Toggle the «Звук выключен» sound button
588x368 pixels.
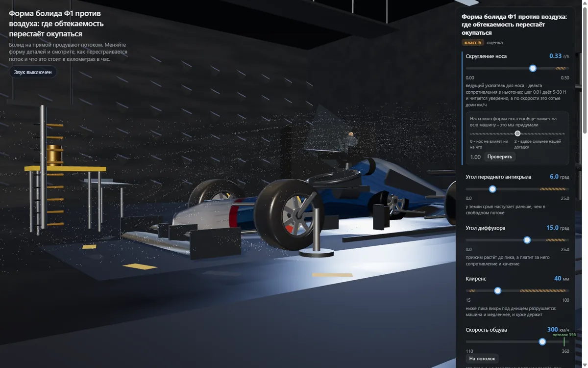33,72
